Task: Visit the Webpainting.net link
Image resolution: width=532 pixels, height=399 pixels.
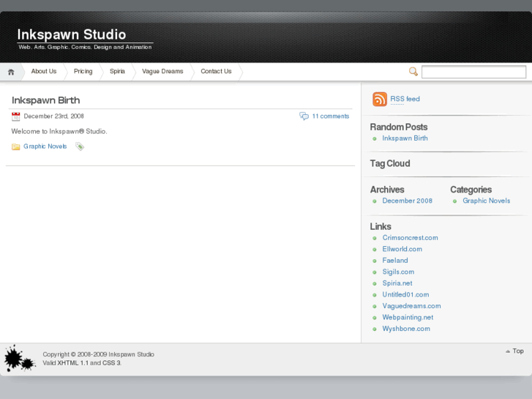Action: click(x=408, y=317)
